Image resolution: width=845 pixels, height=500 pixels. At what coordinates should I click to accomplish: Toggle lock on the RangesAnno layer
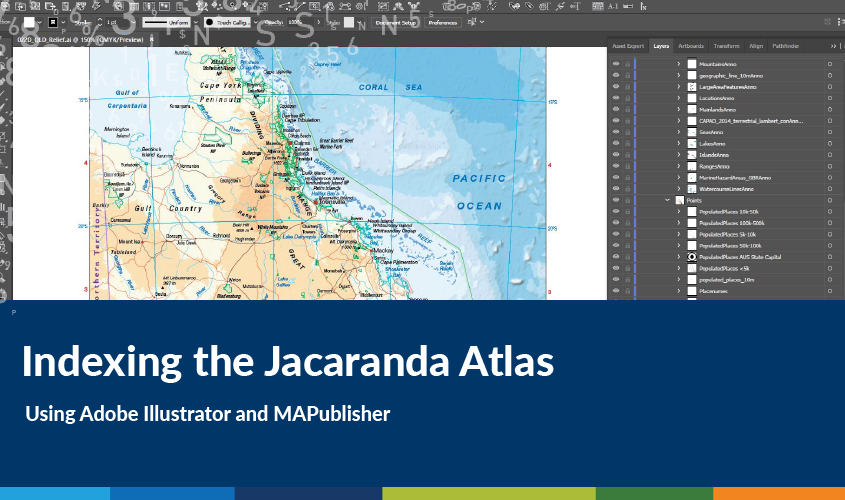pos(627,166)
